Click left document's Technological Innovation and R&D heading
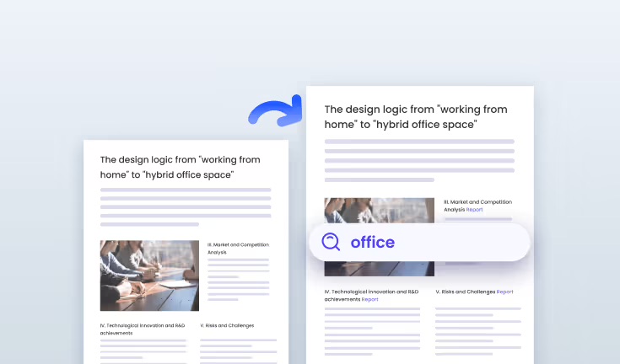The height and width of the screenshot is (364, 620). point(142,329)
